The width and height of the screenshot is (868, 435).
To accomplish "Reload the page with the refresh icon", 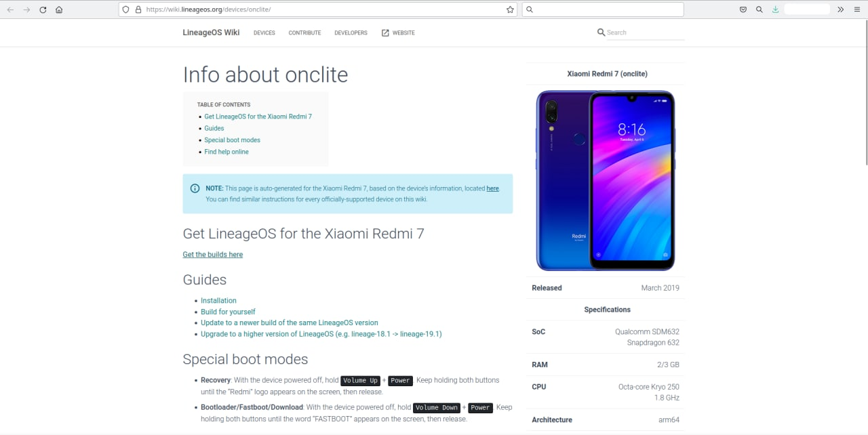I will pos(43,10).
